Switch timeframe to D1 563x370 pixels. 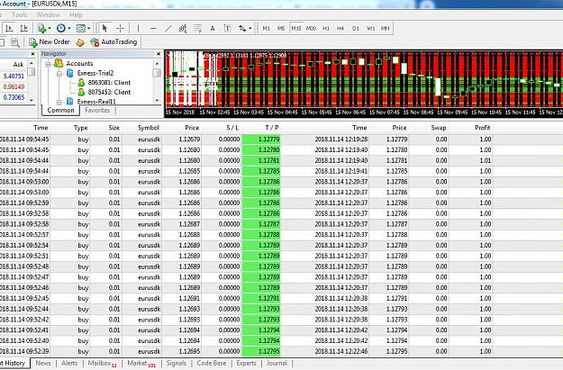tap(355, 28)
